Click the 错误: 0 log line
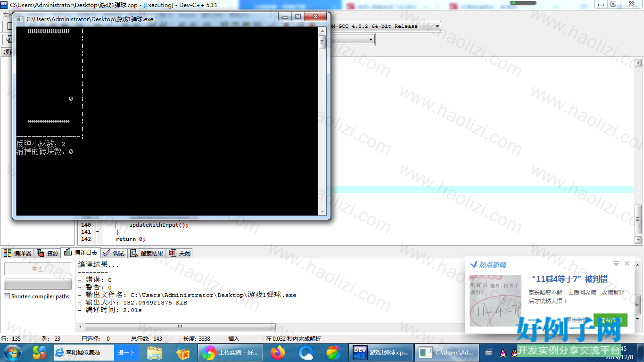644x362 pixels. (95, 280)
